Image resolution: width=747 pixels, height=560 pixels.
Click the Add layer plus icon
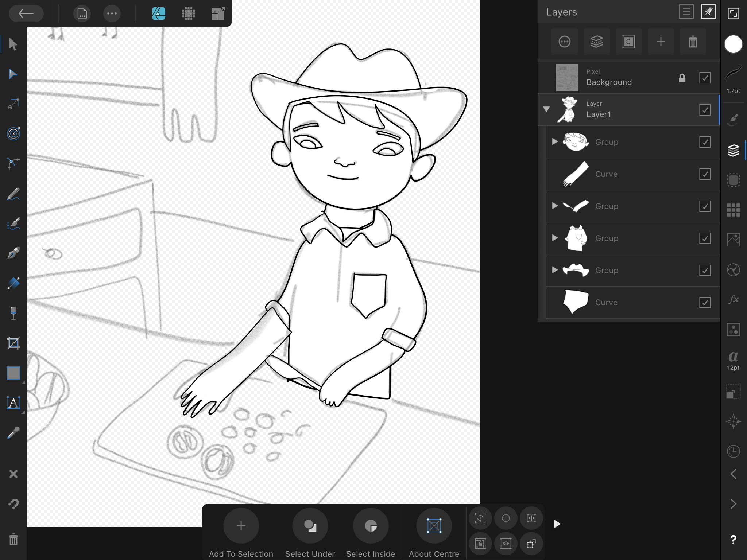661,42
